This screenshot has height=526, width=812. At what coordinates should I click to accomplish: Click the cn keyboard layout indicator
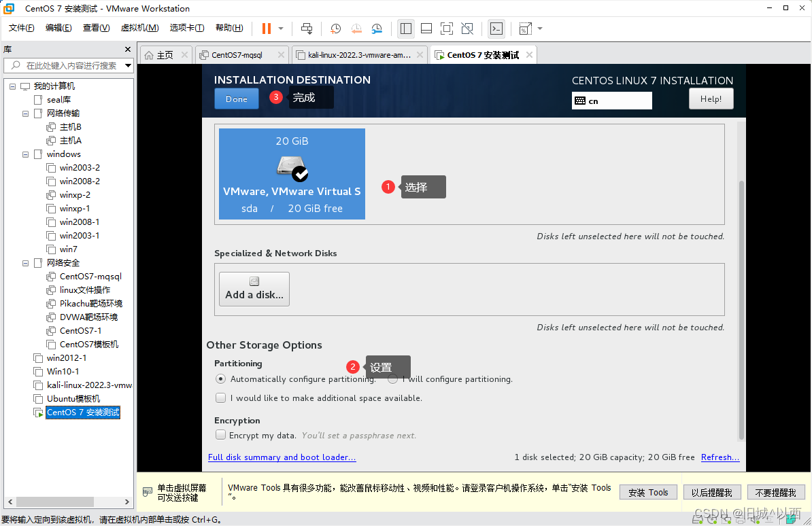pyautogui.click(x=611, y=101)
